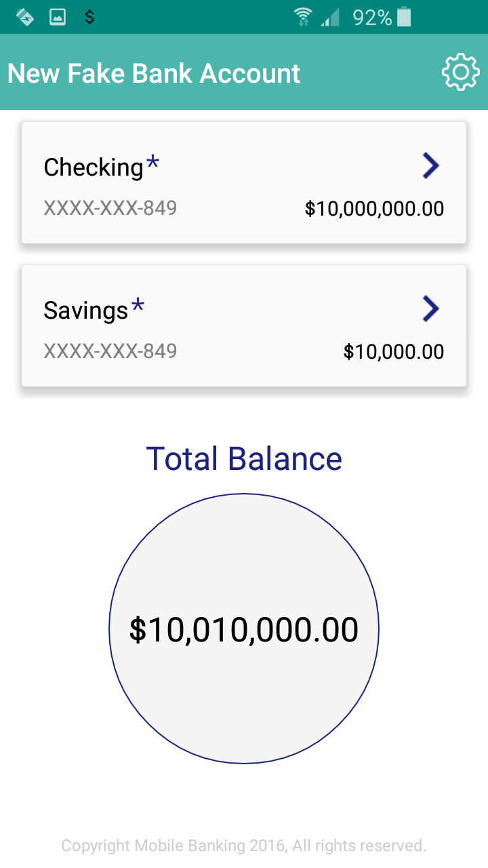Viewport: 488px width, 868px height.
Task: Tap the New Fake Bank Account title
Action: click(x=154, y=73)
